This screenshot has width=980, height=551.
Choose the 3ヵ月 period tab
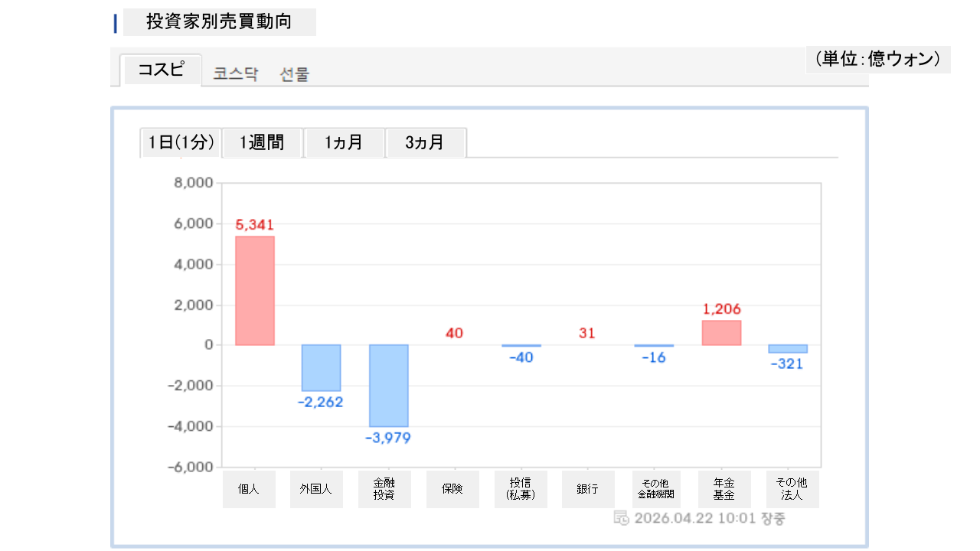click(425, 142)
